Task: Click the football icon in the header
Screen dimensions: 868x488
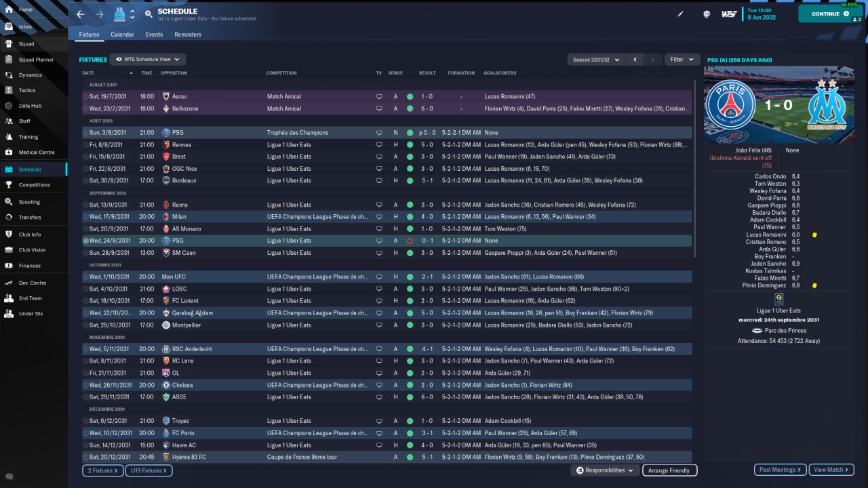Action: [x=706, y=14]
